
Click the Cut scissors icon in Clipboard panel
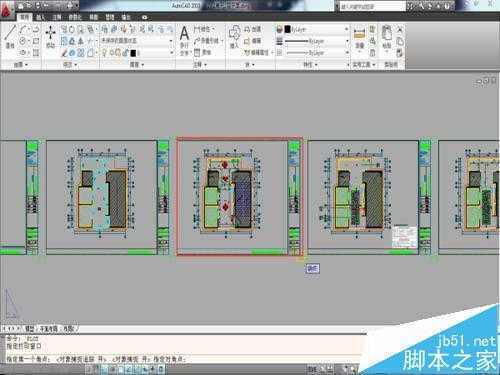pos(400,30)
